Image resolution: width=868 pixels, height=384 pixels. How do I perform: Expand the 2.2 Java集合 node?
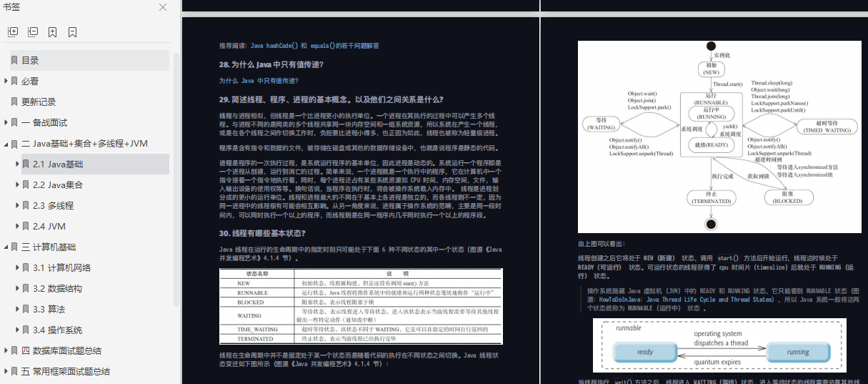[18, 185]
